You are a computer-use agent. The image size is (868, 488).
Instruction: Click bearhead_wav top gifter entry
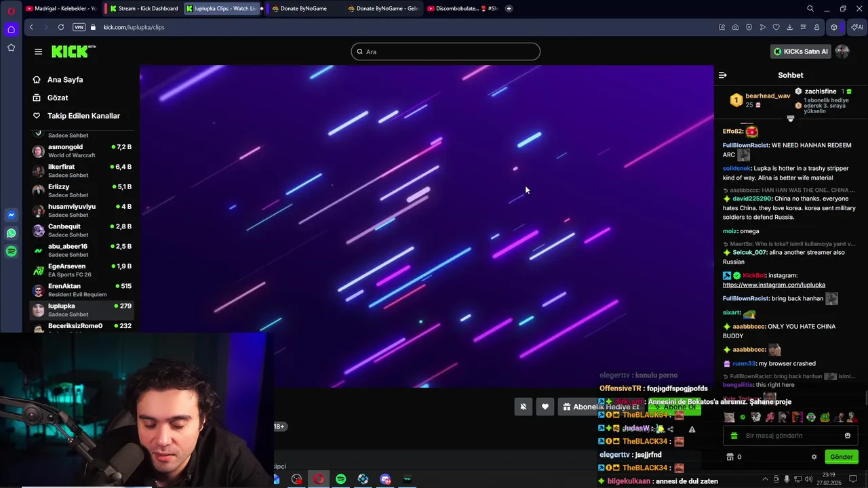[759, 100]
